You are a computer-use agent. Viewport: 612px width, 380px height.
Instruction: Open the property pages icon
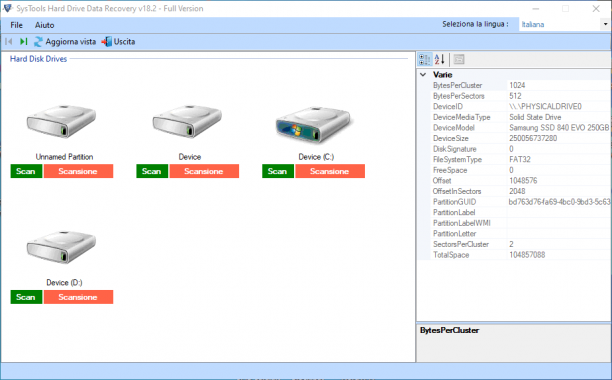pos(459,59)
